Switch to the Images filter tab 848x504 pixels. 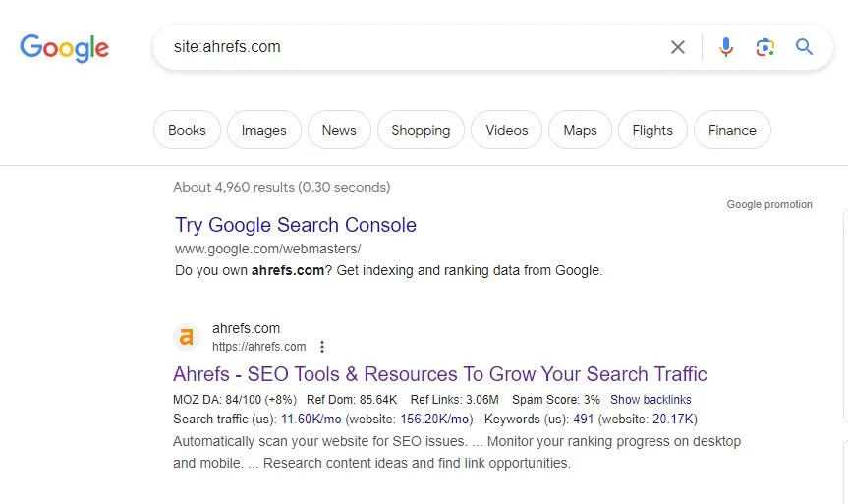264,130
